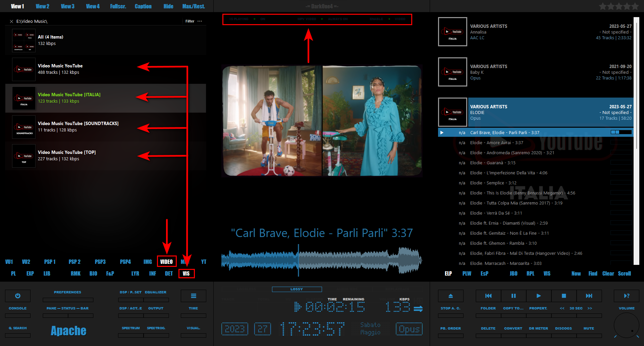The image size is (644, 346).
Task: Open the YT panel tab
Action: pyautogui.click(x=204, y=262)
